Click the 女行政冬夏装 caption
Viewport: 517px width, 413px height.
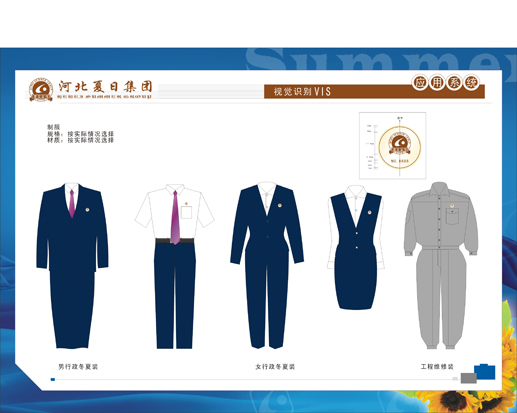pos(275,367)
